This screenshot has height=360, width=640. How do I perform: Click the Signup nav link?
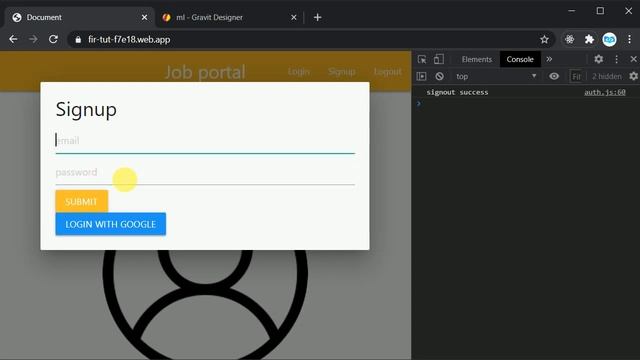tap(342, 72)
